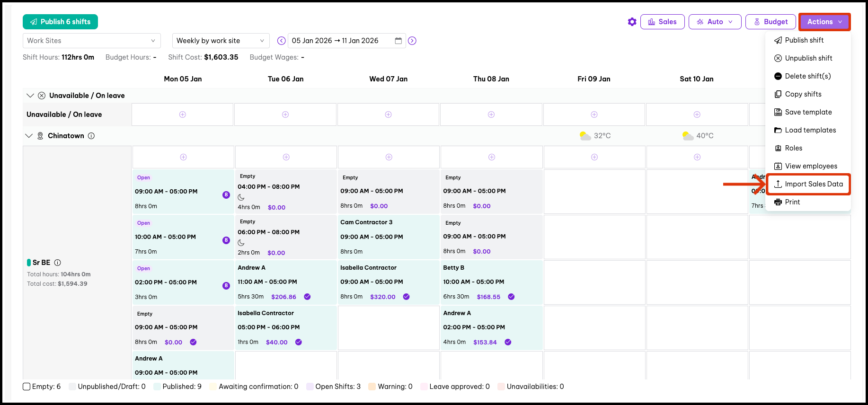The width and height of the screenshot is (868, 405).
Task: Toggle checkmark on Betty B $168.55 shift
Action: [x=511, y=297]
